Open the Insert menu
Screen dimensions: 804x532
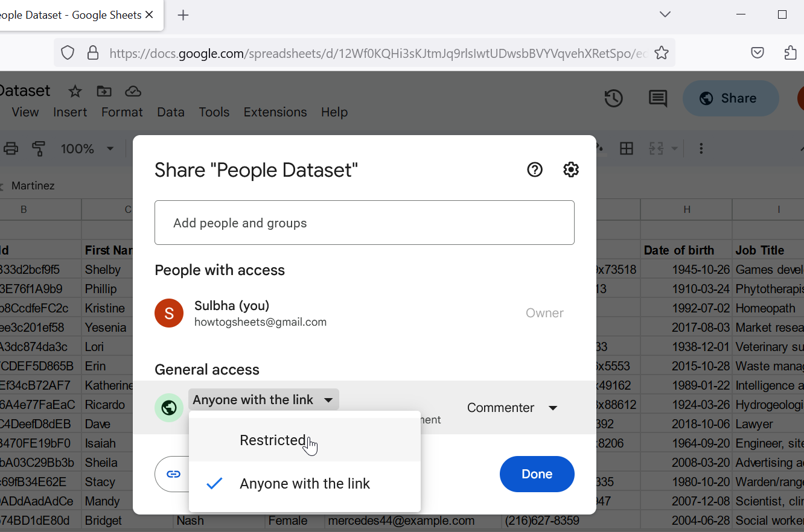70,112
